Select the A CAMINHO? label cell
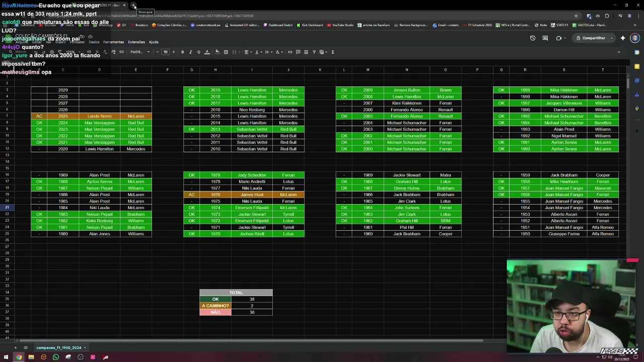The width and height of the screenshot is (644, 362). [x=215, y=306]
